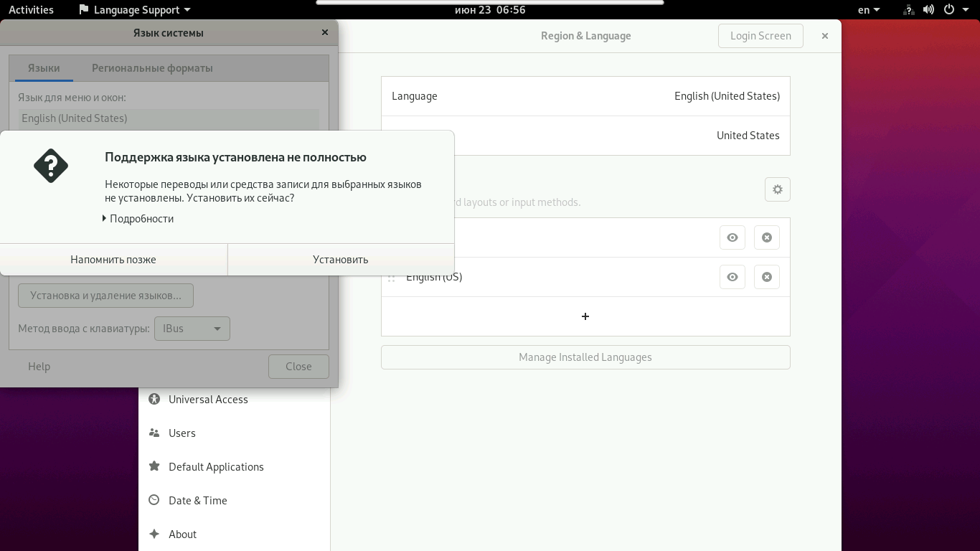Viewport: 980px width, 551px height.
Task: Open the Language row in Region & Language
Action: tap(585, 96)
